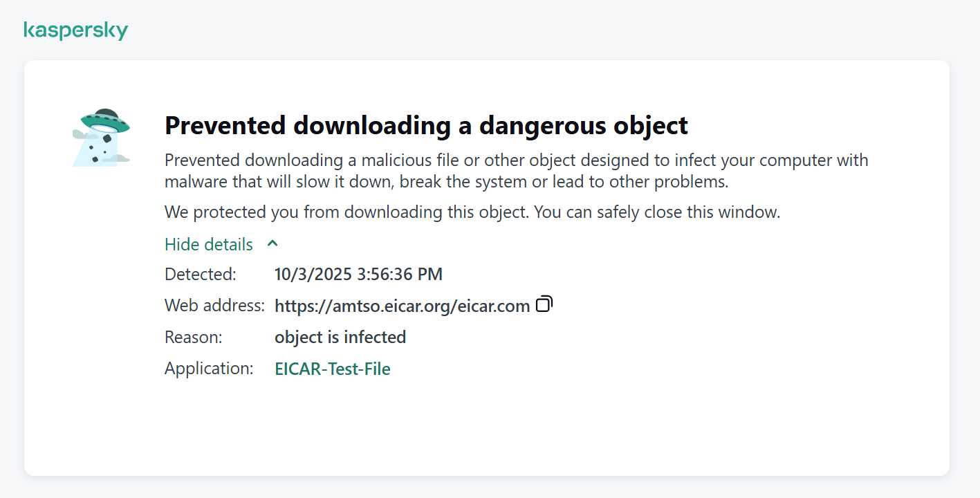980x498 pixels.
Task: Collapse details using the chevron arrow
Action: (272, 243)
